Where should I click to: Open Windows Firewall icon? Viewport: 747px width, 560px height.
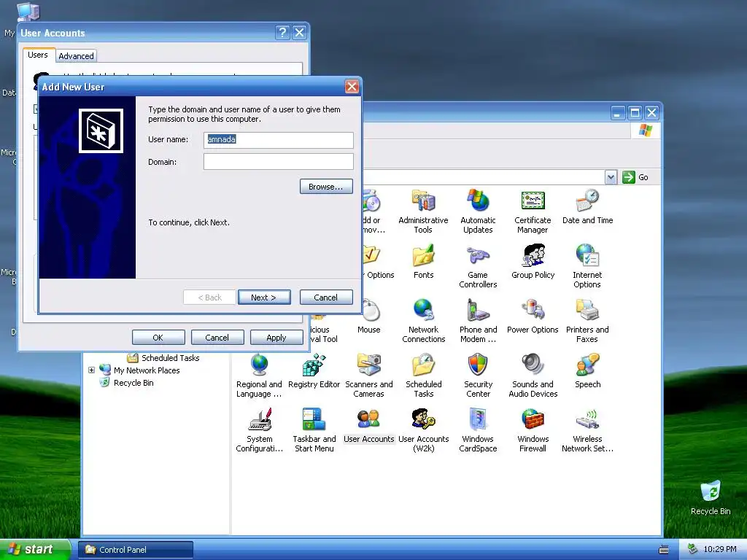point(533,430)
